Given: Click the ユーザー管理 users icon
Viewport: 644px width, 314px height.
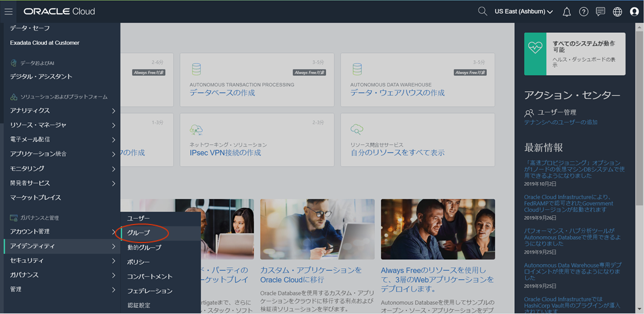Looking at the screenshot, I should click(529, 113).
